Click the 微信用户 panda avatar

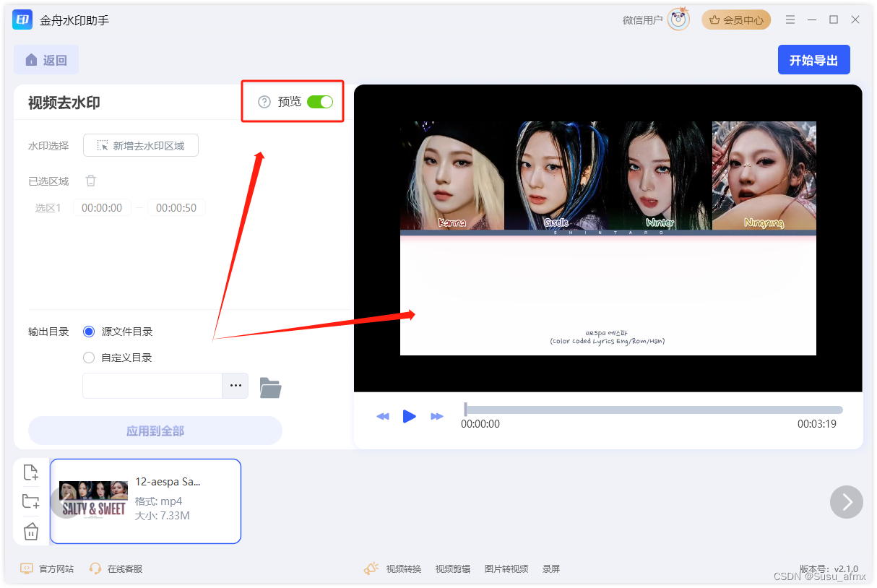[x=678, y=20]
